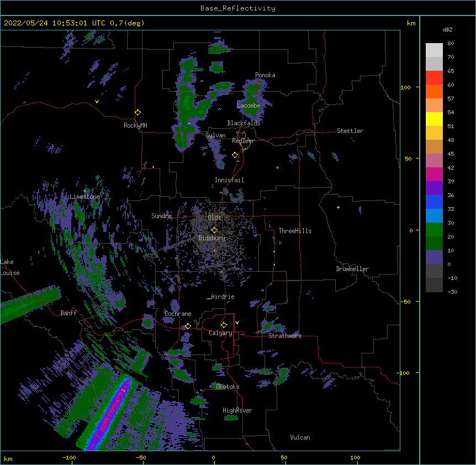Click the dBZ legend heading
The image size is (476, 465).
click(447, 30)
